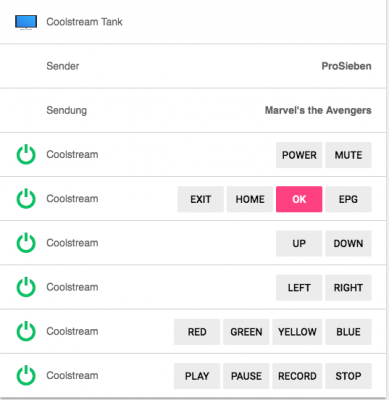The width and height of the screenshot is (389, 400).
Task: Click the RIGHT navigation button
Action: pos(348,288)
